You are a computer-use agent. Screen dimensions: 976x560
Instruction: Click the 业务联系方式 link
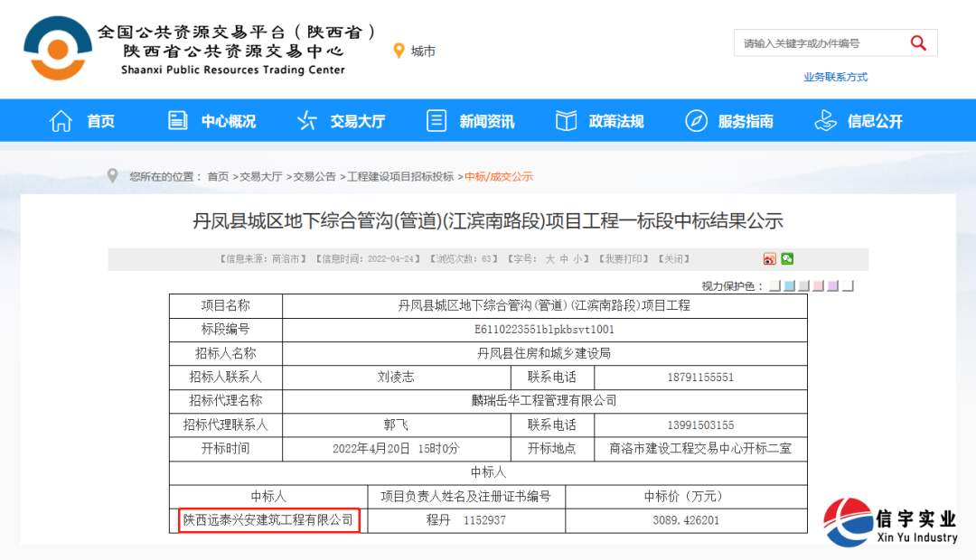[x=834, y=77]
